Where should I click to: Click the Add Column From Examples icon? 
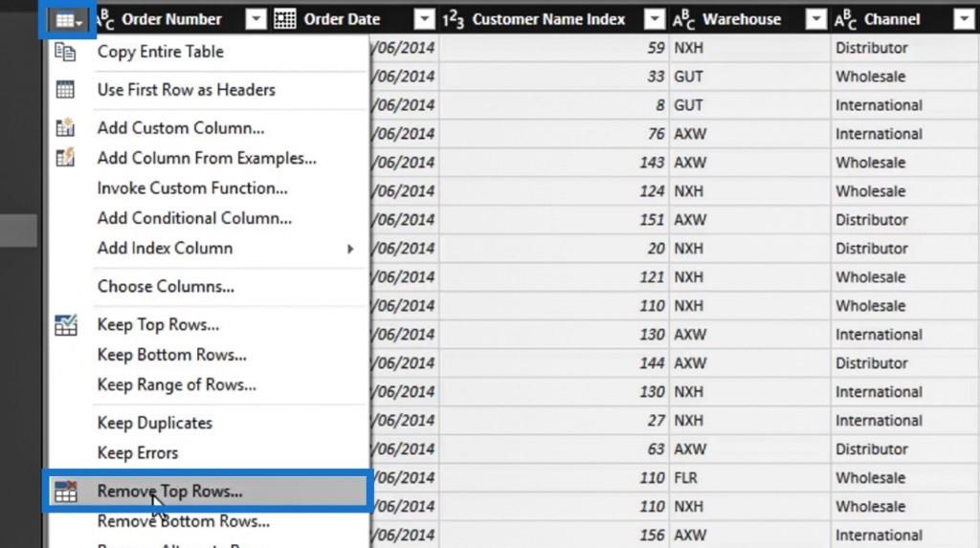(65, 158)
